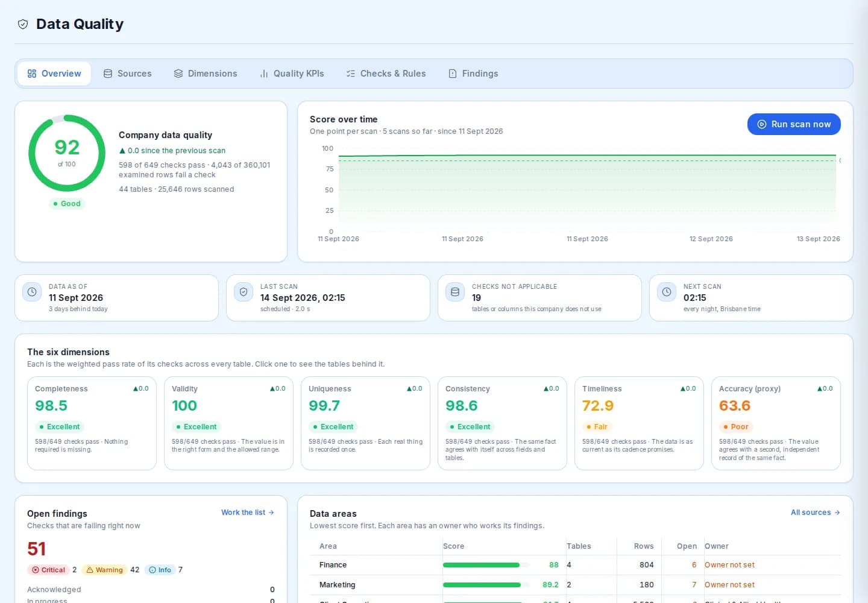This screenshot has height=603, width=868.
Task: Click the Acknowledged row under Open findings
Action: (151, 590)
